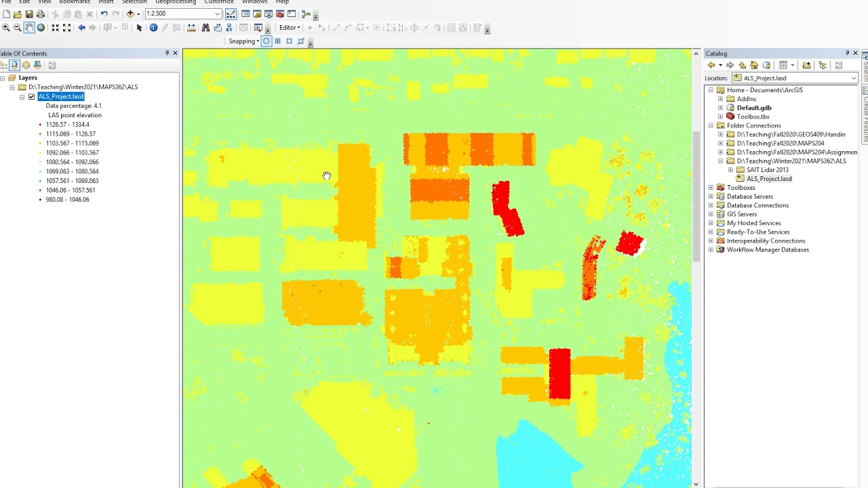
Task: Go back to previous extent arrow
Action: coord(81,28)
